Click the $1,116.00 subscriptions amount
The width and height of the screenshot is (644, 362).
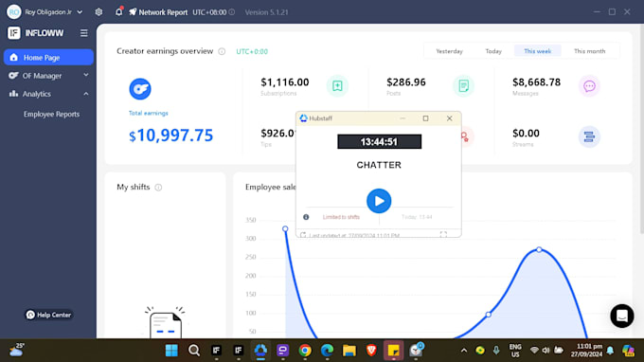pos(285,82)
